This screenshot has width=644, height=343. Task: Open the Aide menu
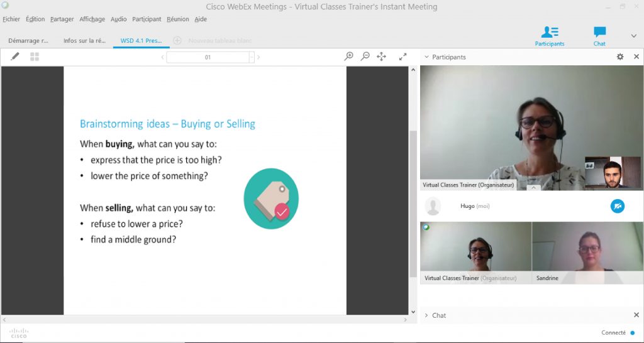(x=201, y=19)
